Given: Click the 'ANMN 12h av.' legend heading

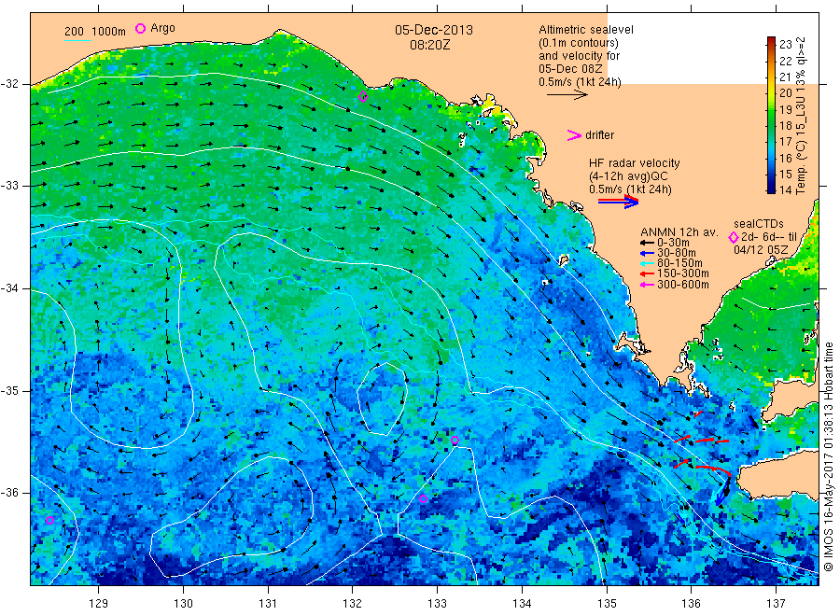Looking at the screenshot, I should pyautogui.click(x=679, y=232).
